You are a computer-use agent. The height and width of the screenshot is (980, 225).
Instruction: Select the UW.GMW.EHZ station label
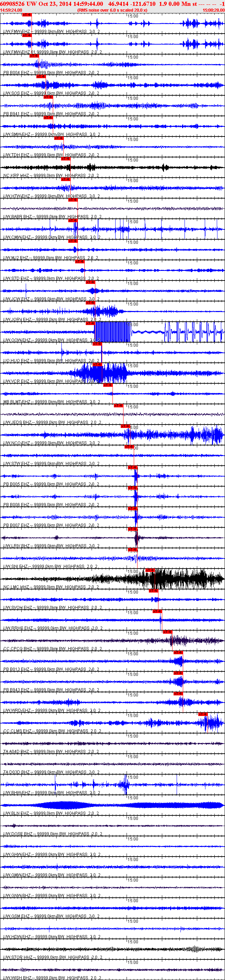click(x=51, y=875)
